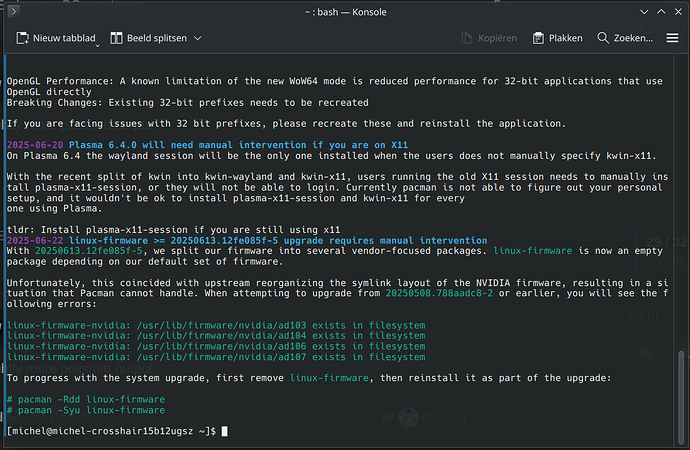Click the terminal prompt icon in title bar
Viewport: 690px width, 450px height.
point(14,11)
